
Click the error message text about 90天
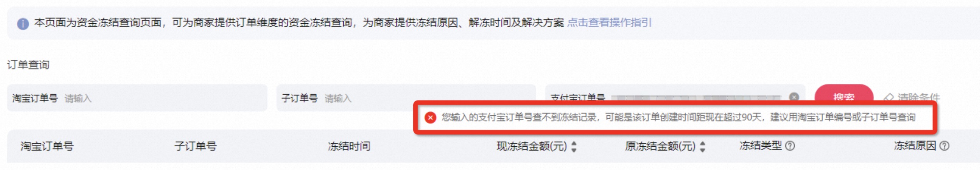(678, 118)
